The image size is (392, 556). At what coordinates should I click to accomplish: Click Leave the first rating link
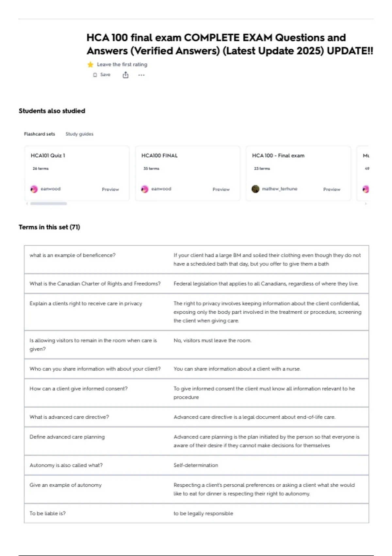122,64
